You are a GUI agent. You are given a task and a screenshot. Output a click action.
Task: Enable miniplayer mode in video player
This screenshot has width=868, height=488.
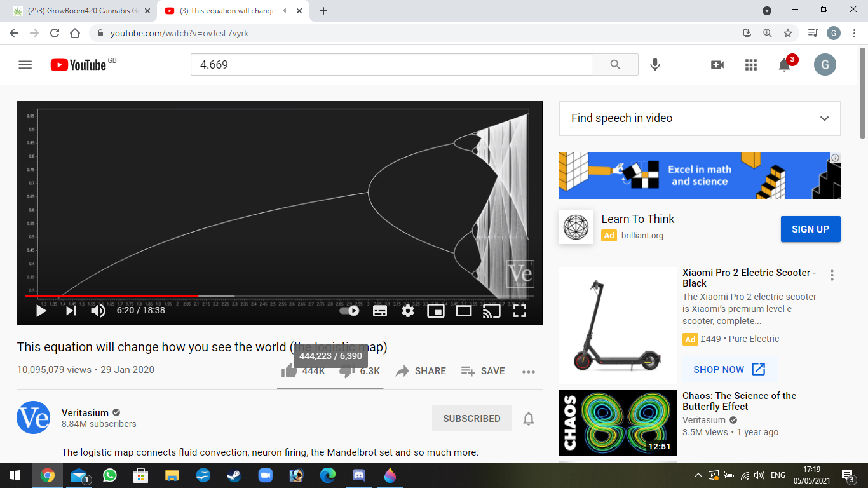coord(436,311)
